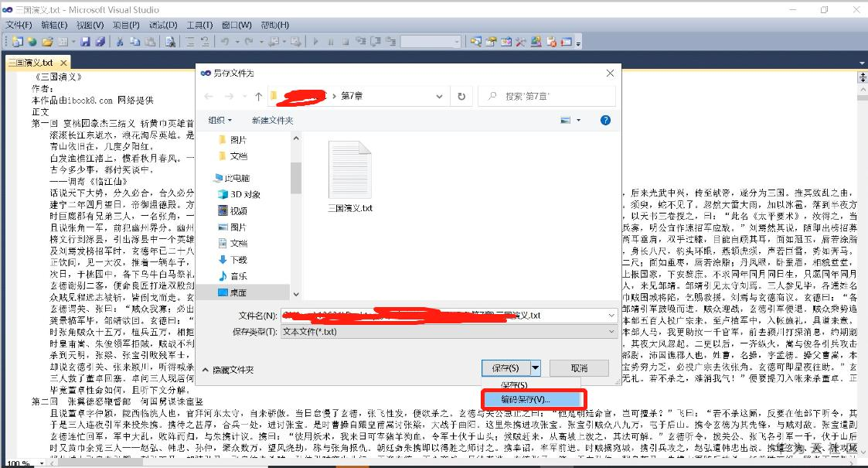
Task: Choose 保存(S) in the dropdown list
Action: [x=515, y=385]
